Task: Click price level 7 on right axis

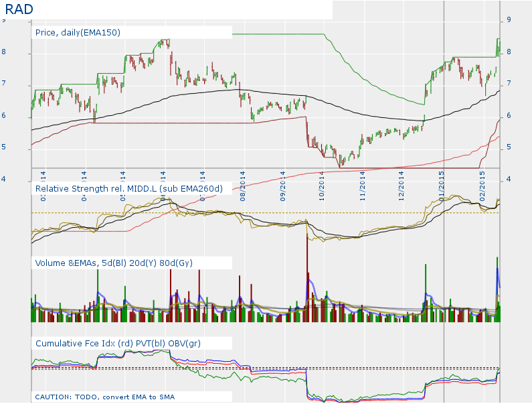Action: pos(509,84)
